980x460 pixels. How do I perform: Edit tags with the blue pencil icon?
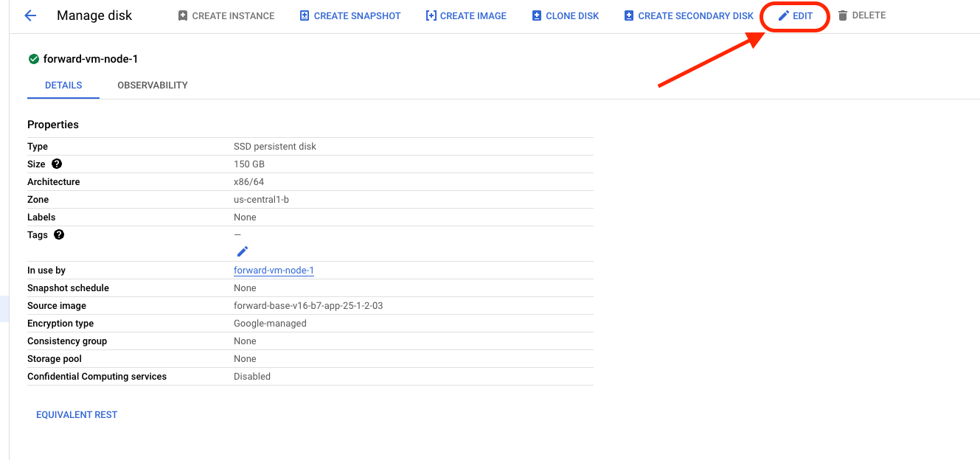[242, 251]
